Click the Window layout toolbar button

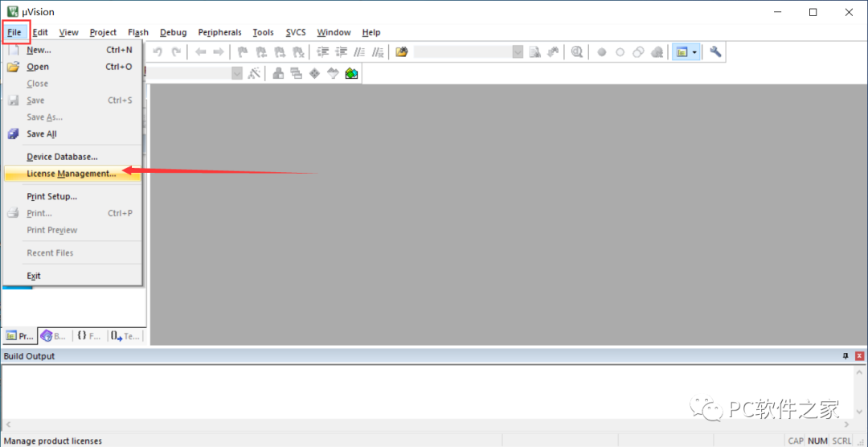[682, 52]
